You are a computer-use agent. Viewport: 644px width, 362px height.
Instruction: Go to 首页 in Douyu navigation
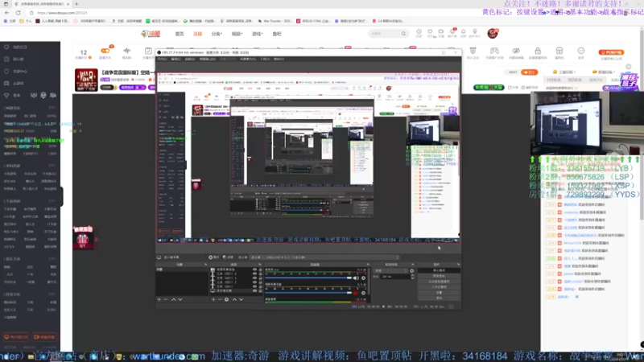pos(180,34)
